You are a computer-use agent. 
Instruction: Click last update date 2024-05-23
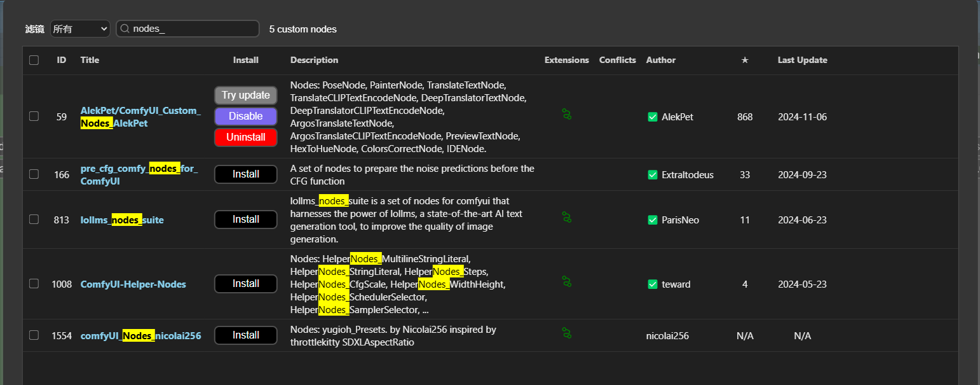(x=803, y=284)
